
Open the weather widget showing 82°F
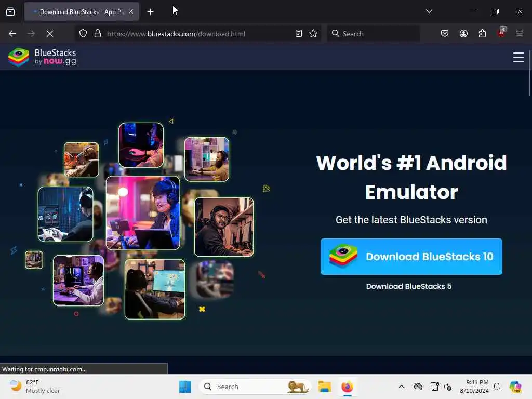(34, 387)
